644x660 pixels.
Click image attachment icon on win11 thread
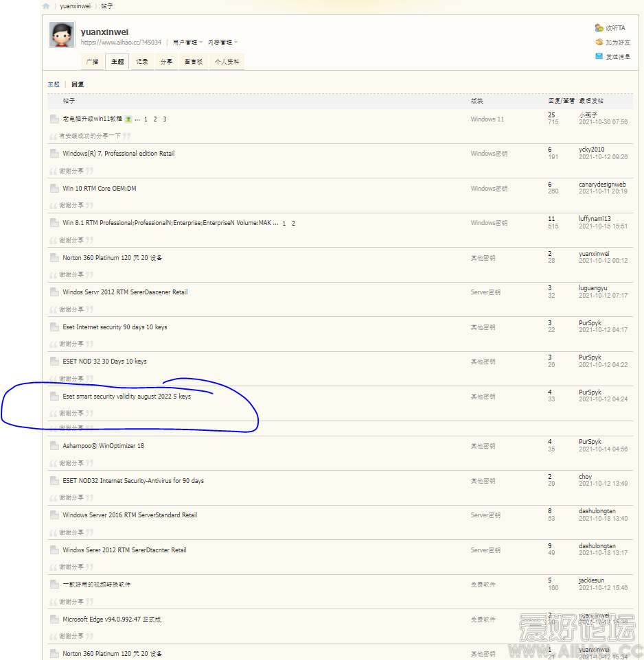128,119
